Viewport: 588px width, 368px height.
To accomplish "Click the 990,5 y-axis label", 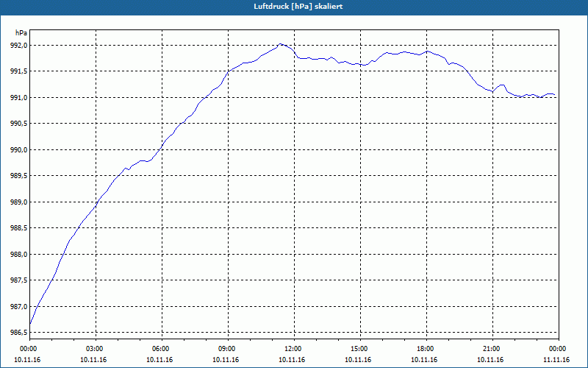I will click(19, 124).
